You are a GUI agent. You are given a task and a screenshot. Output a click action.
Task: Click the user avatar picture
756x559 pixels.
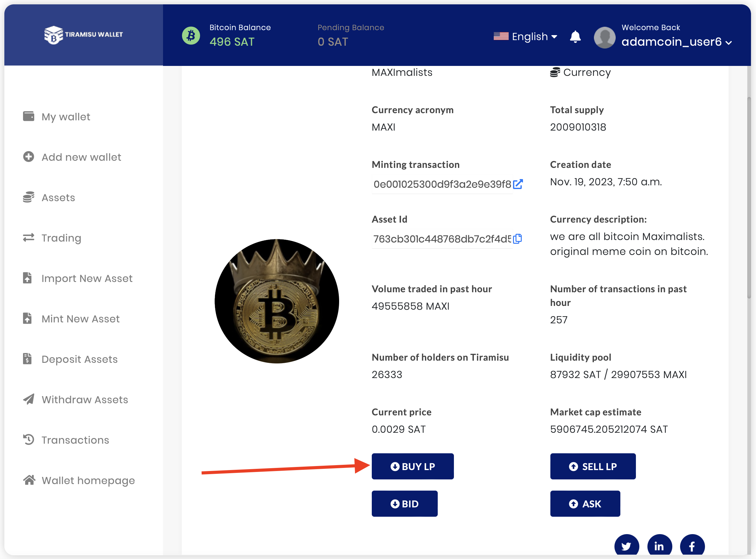(604, 37)
